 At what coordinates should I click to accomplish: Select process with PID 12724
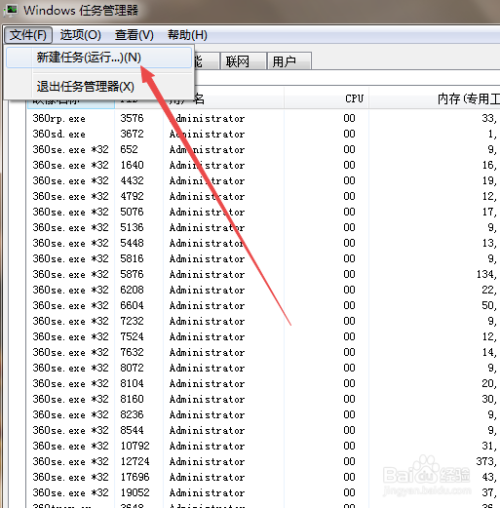[x=263, y=461]
